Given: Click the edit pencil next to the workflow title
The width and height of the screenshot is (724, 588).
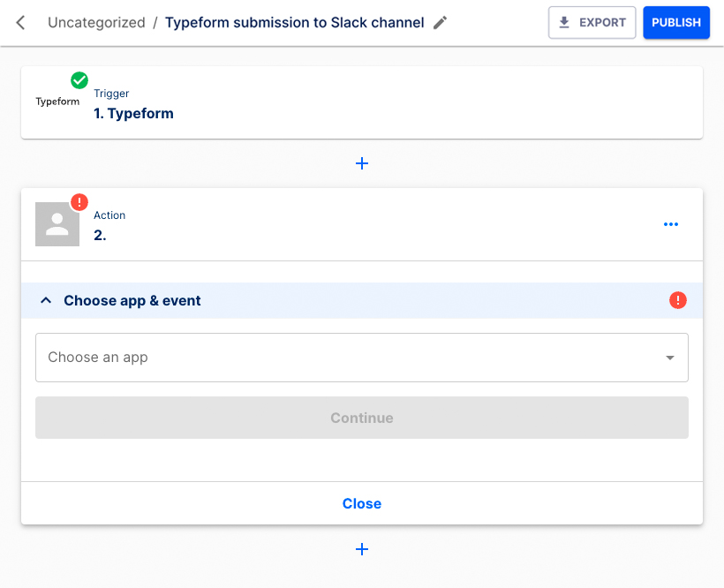Looking at the screenshot, I should (x=440, y=23).
